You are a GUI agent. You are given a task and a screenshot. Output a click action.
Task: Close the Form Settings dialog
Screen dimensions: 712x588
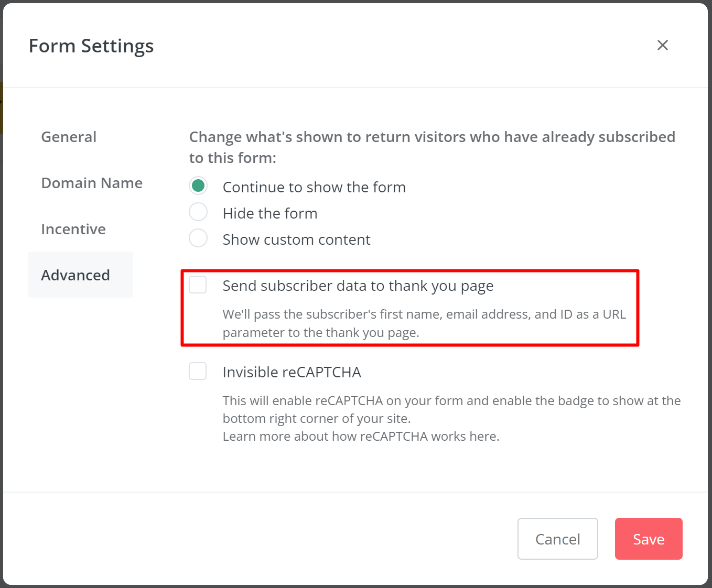coord(662,46)
